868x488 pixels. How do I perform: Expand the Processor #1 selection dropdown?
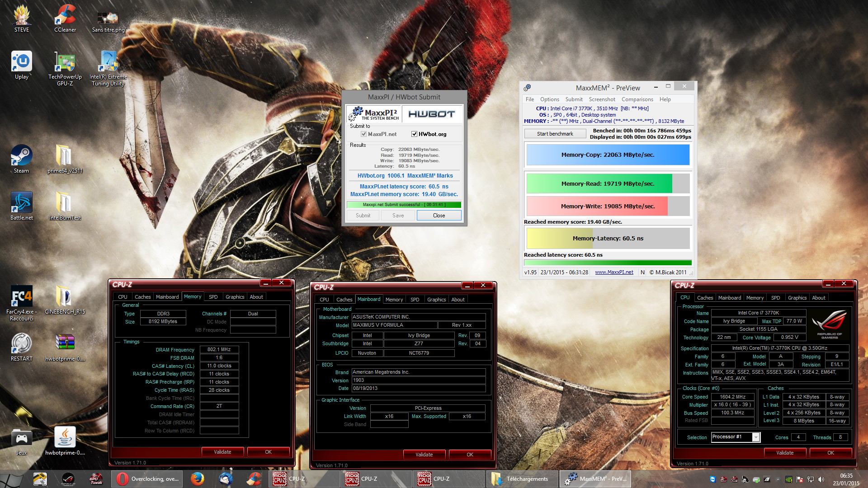click(x=756, y=437)
